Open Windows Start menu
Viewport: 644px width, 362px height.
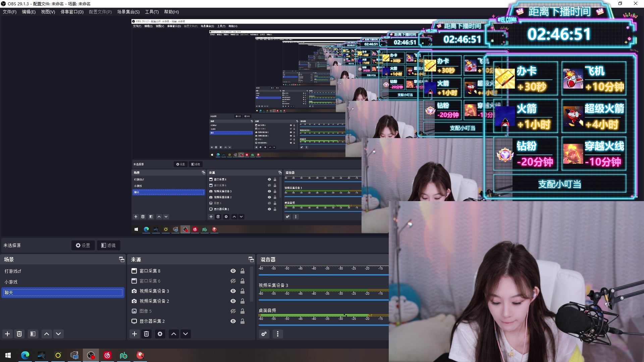(x=8, y=355)
